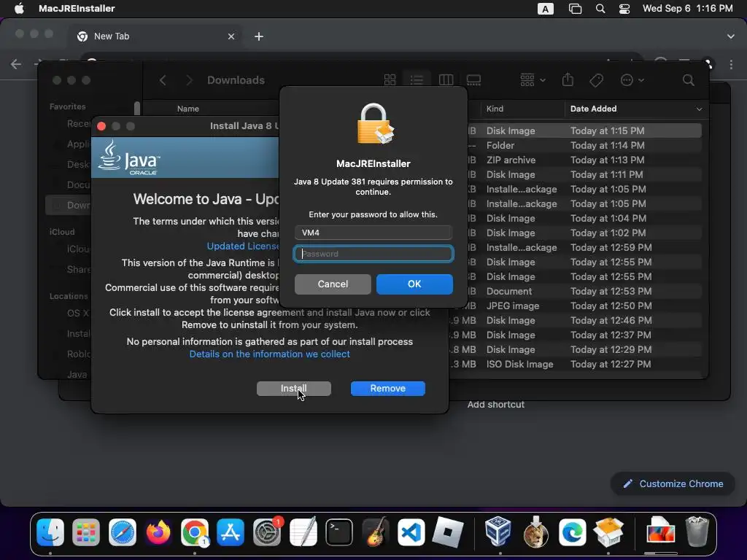
Task: Click the VM4 username field
Action: click(x=373, y=233)
